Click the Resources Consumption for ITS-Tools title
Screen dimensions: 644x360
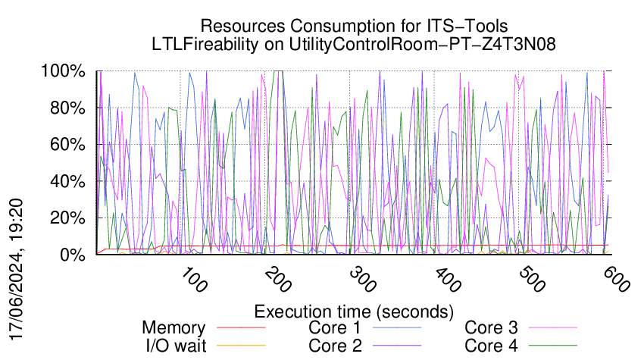pyautogui.click(x=354, y=26)
